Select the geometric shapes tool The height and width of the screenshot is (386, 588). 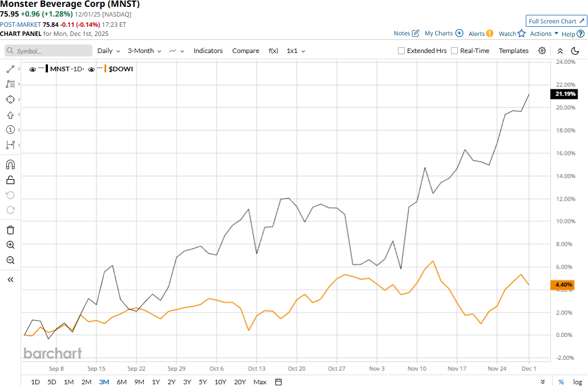(x=10, y=100)
